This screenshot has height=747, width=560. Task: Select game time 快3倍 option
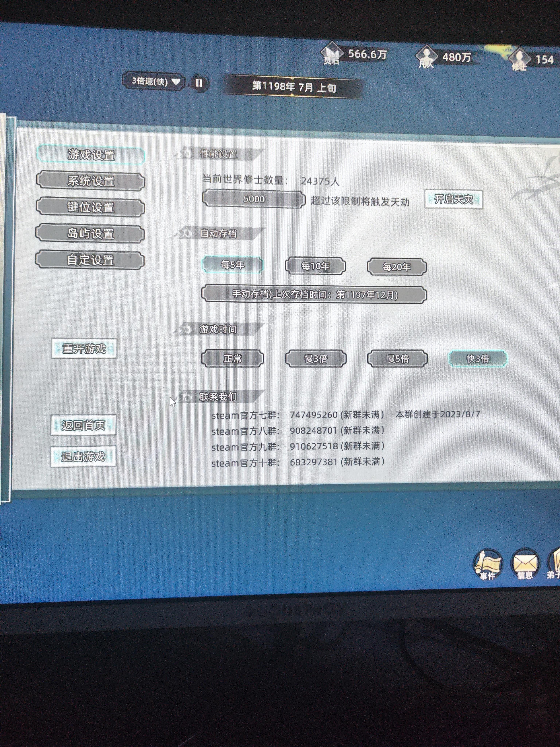[478, 358]
